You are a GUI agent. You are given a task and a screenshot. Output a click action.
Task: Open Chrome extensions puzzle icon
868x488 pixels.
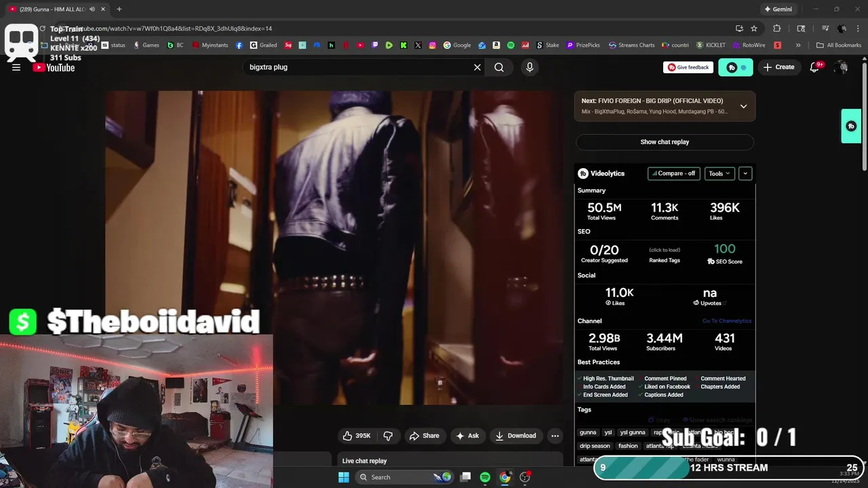[x=777, y=28]
